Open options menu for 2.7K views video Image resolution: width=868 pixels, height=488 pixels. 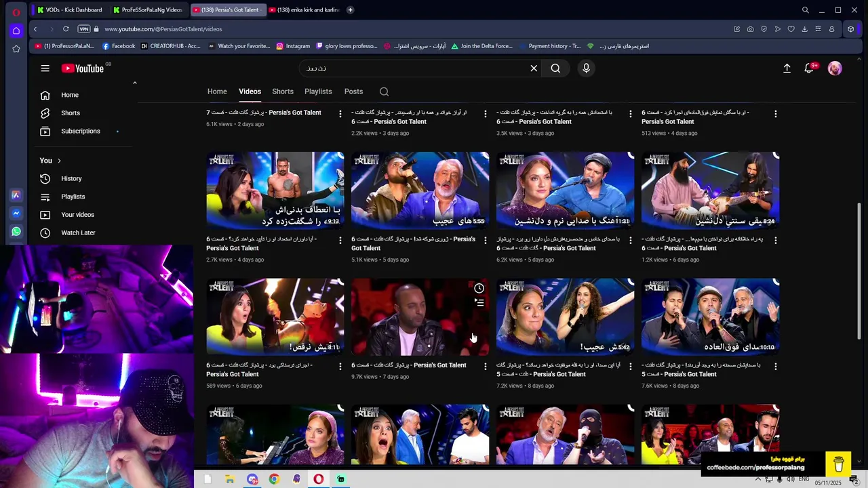[x=340, y=240]
